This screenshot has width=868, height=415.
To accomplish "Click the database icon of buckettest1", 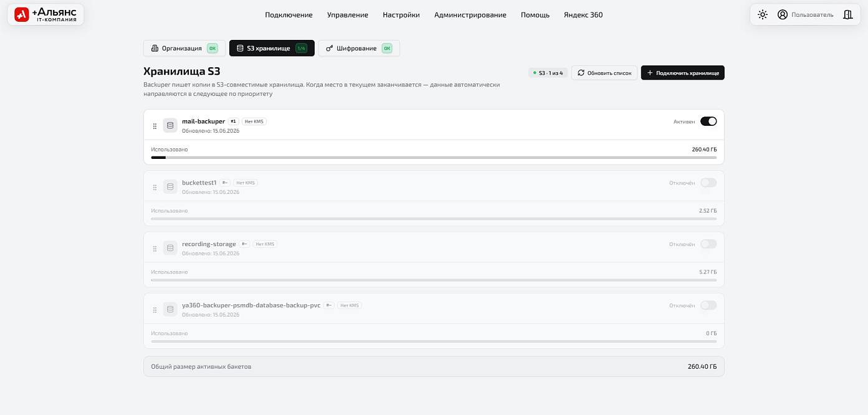I will click(x=170, y=187).
